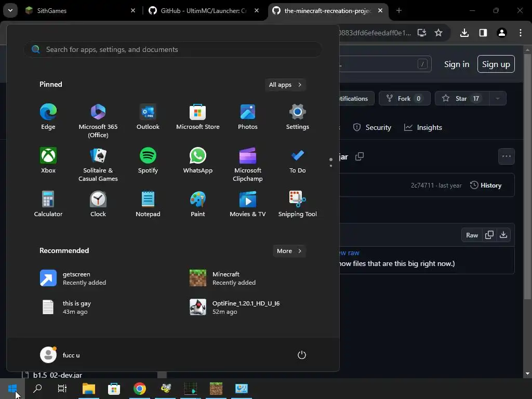
Task: Click the Raw button
Action: click(x=472, y=235)
